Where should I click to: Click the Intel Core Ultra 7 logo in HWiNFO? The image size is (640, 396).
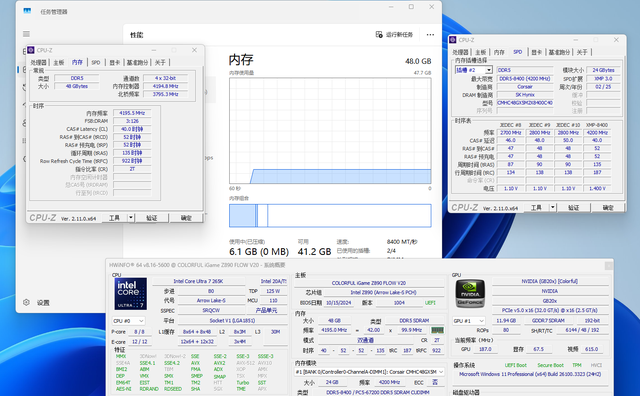(131, 294)
